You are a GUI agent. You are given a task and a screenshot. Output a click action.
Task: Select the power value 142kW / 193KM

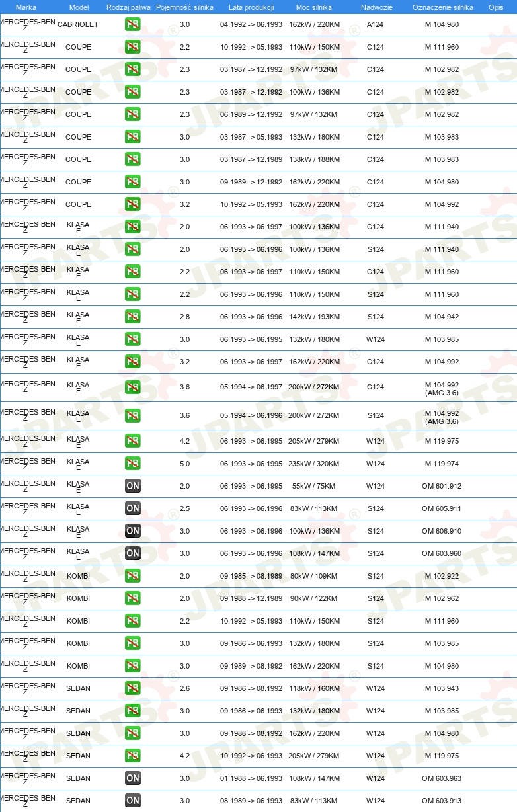click(314, 317)
